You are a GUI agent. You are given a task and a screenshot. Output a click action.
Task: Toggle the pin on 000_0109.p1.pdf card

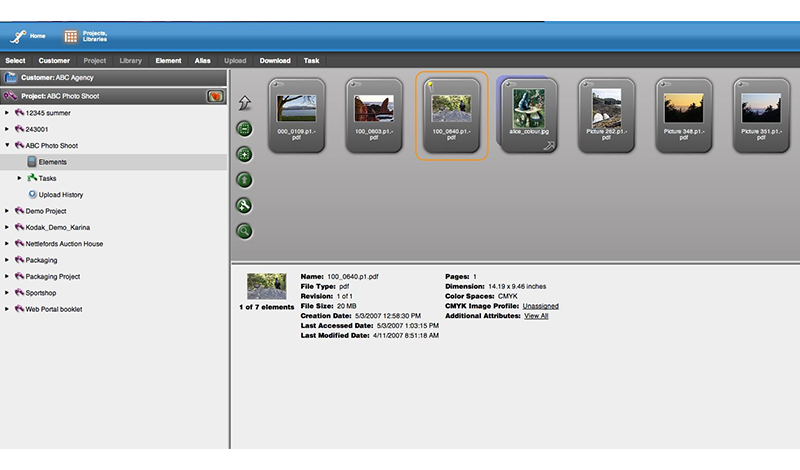[x=278, y=84]
